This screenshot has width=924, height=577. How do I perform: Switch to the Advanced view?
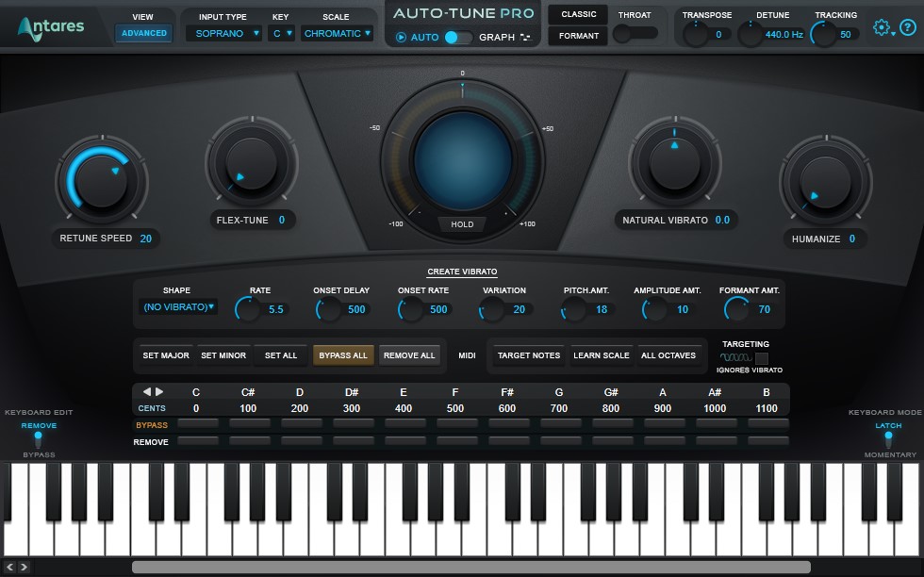143,33
